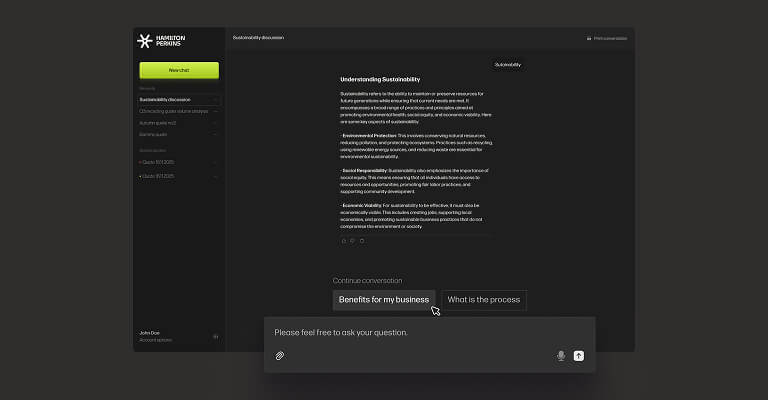
Task: Choose the 'What is the process' suggestion
Action: click(x=483, y=300)
